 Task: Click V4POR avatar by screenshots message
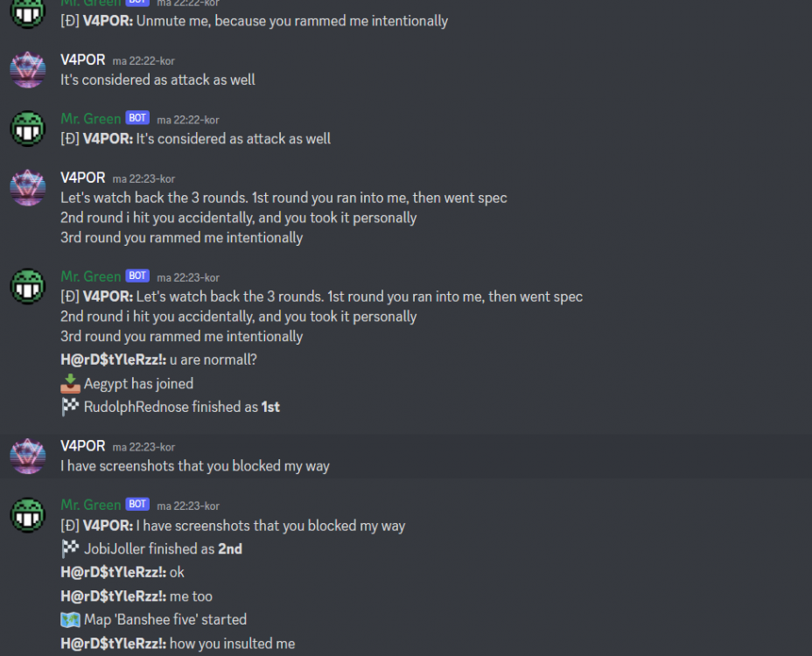click(x=28, y=457)
